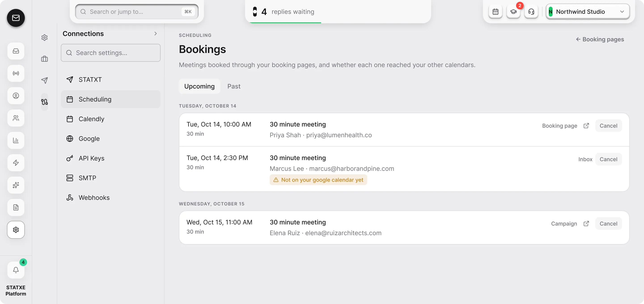
Task: Open the lightning automations icon
Action: (x=16, y=163)
